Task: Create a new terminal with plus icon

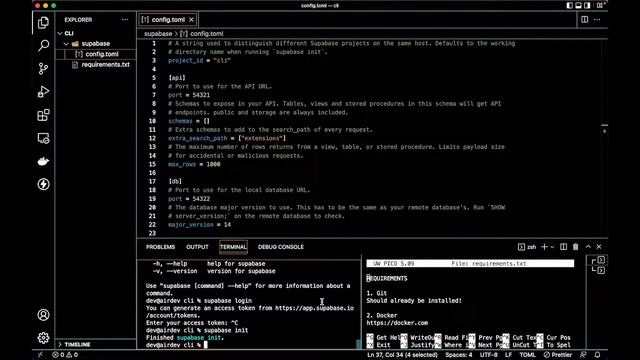Action: click(544, 247)
